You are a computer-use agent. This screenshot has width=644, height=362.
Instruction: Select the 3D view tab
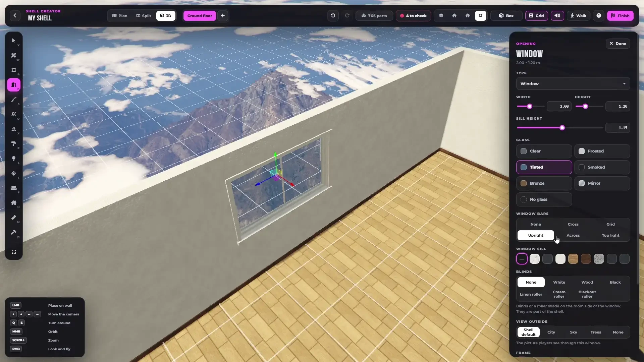click(166, 16)
